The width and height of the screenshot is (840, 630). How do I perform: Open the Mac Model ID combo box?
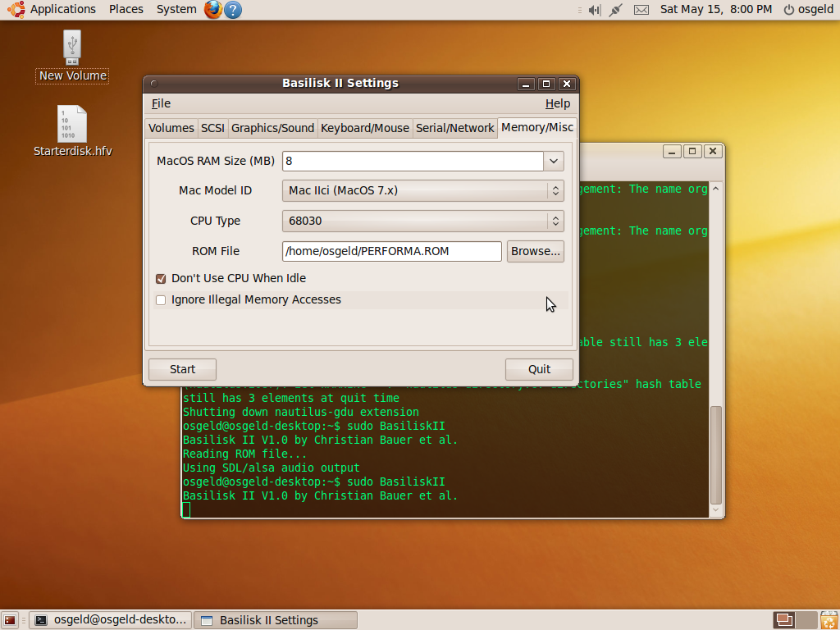422,190
